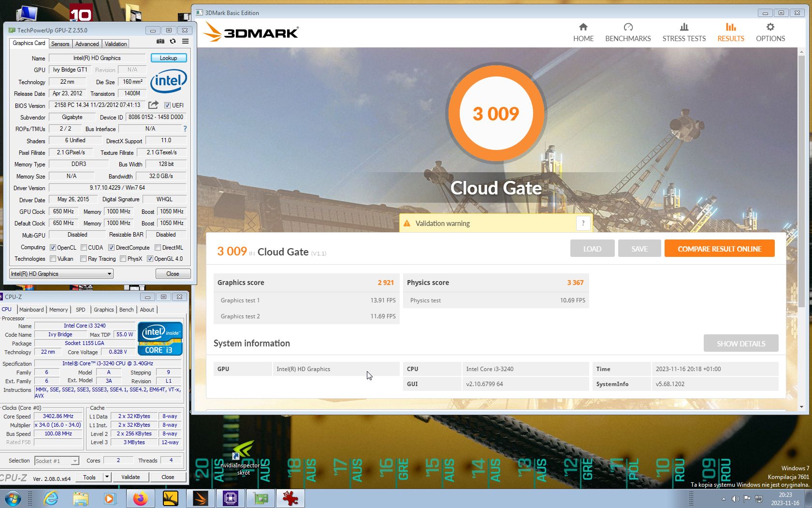This screenshot has height=508, width=812.
Task: Toggle the CUDA checkbox
Action: pos(84,247)
